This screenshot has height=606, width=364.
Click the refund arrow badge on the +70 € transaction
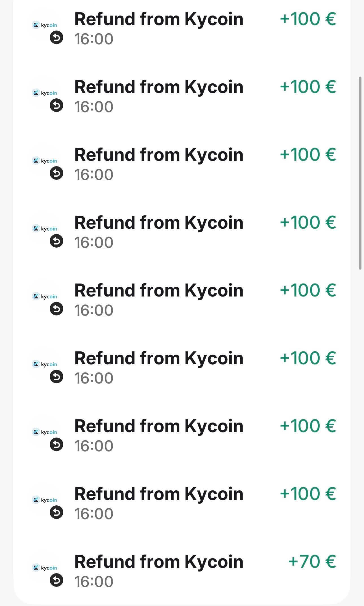click(x=56, y=580)
